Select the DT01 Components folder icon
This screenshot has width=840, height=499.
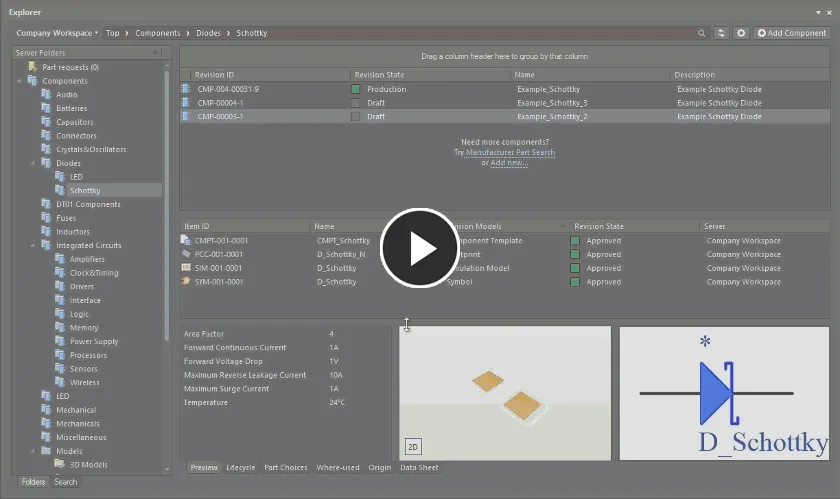point(46,204)
